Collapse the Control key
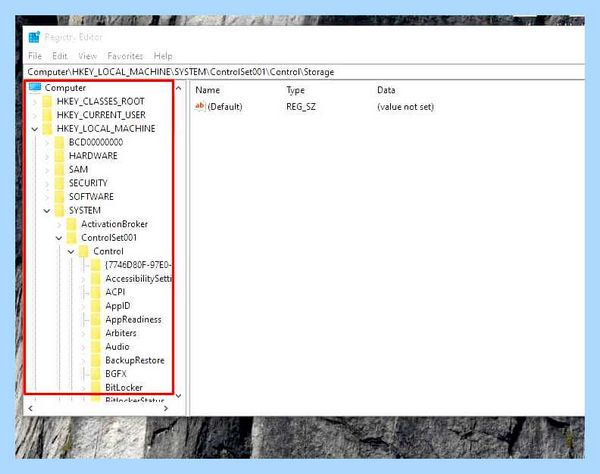 [71, 252]
